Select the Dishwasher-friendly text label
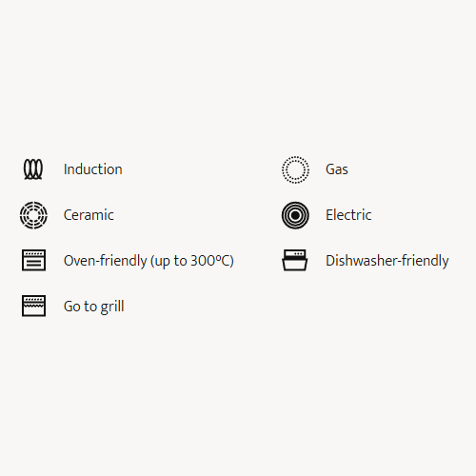This screenshot has height=476, width=476. point(387,261)
